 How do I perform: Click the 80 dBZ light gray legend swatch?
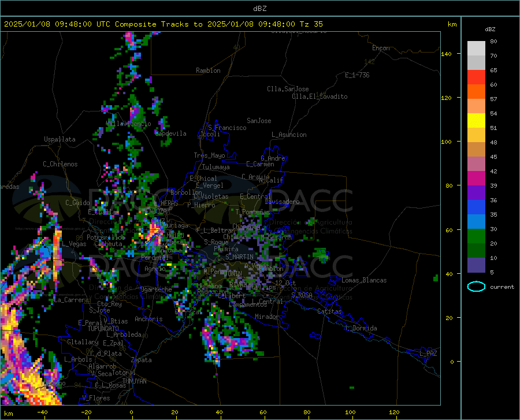[x=476, y=48]
